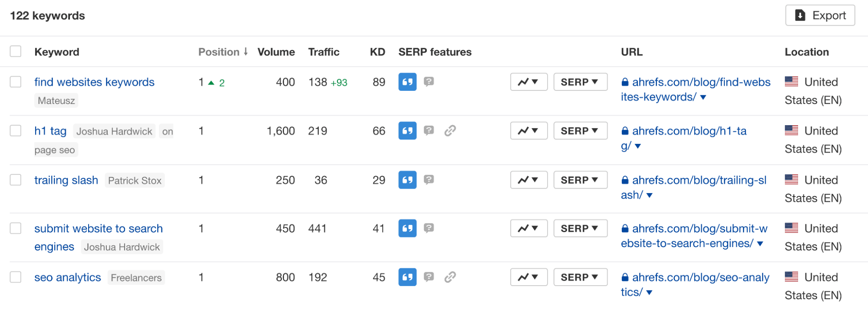
Task: Click the US flag beside 'submit website to search engines'
Action: 792,228
